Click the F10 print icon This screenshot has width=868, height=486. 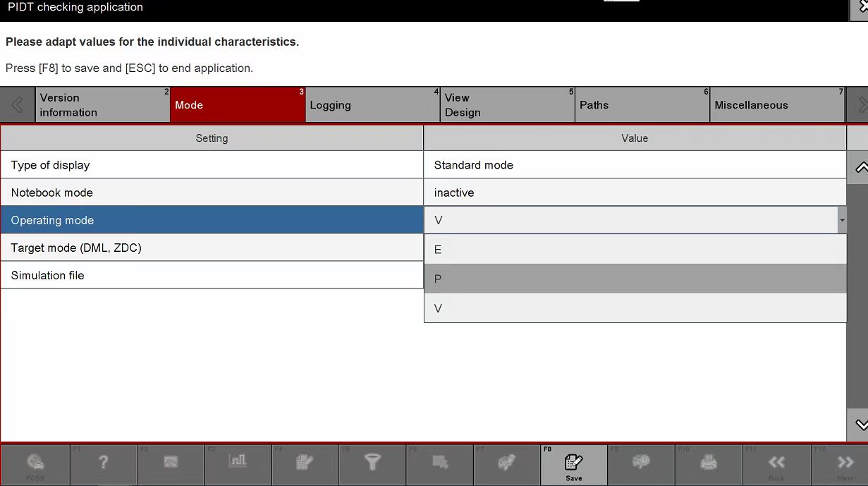point(708,464)
